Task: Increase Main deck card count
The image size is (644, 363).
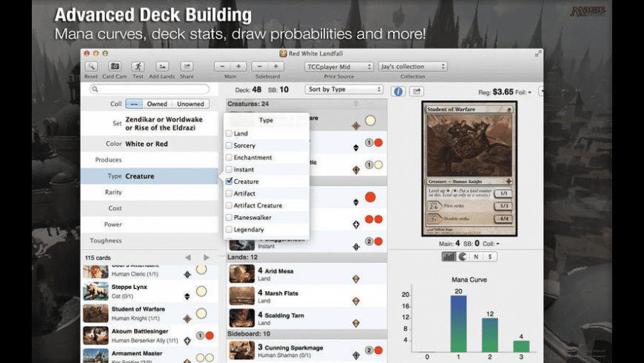Action: pyautogui.click(x=238, y=67)
